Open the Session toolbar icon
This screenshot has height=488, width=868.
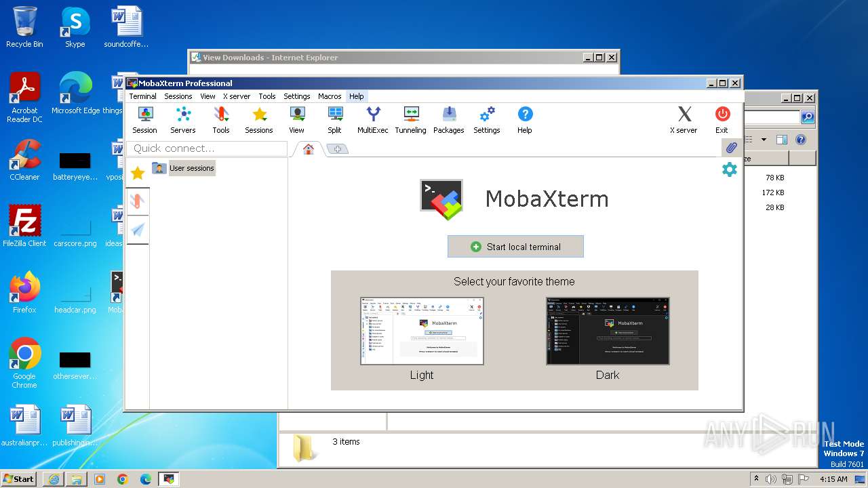point(144,121)
